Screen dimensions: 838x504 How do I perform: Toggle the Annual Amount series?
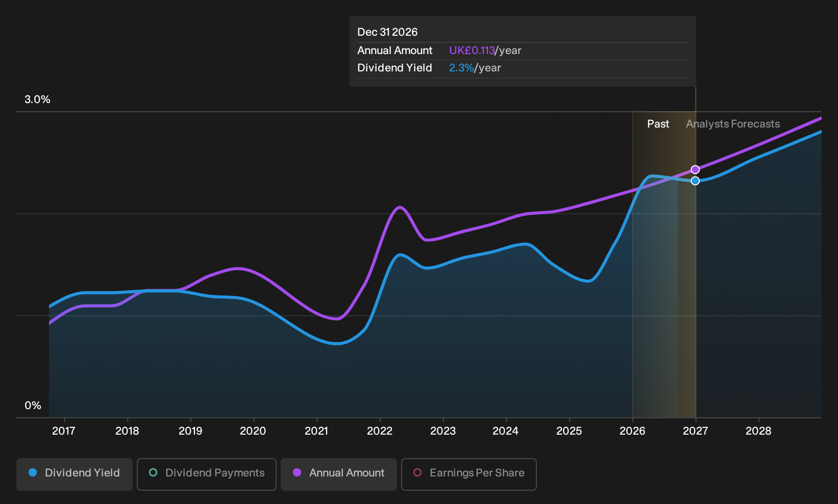[339, 474]
